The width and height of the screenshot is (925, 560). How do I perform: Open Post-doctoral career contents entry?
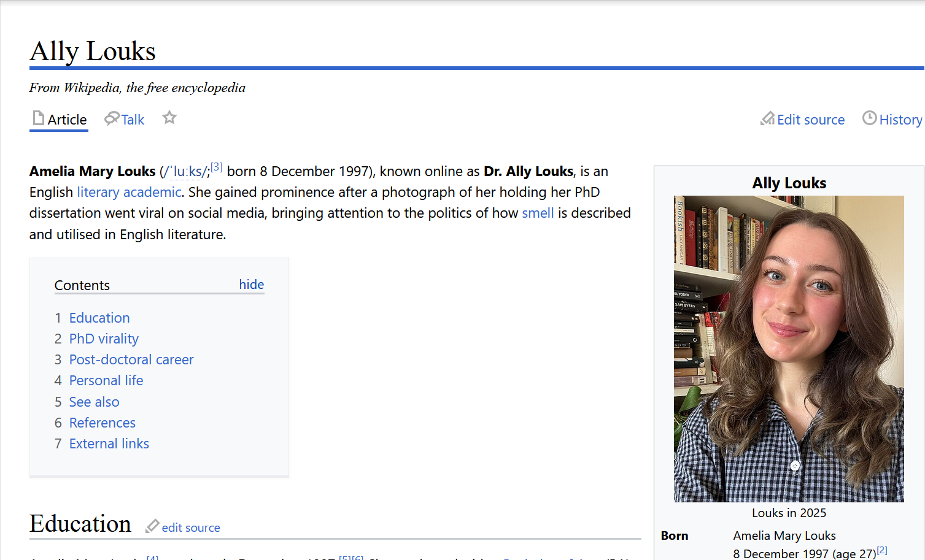tap(131, 359)
